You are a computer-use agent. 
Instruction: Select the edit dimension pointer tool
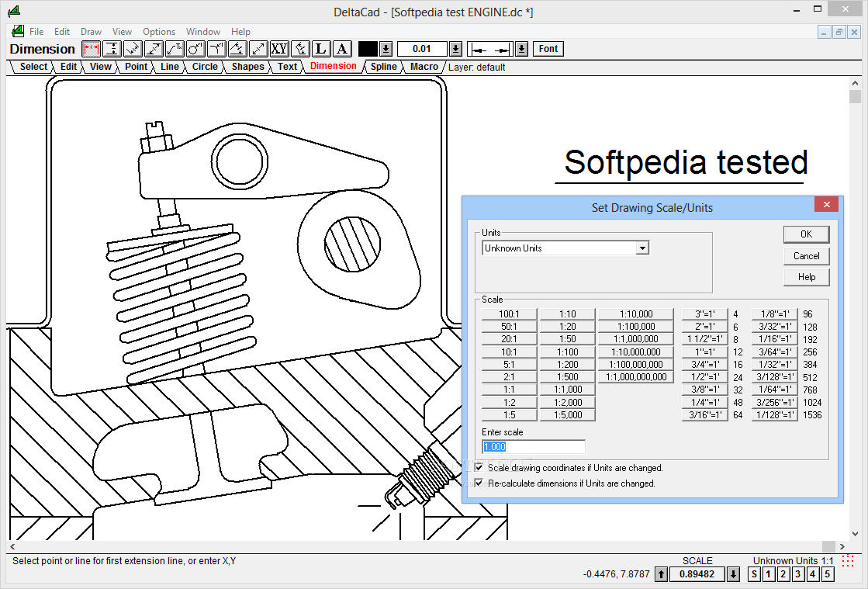pos(300,49)
